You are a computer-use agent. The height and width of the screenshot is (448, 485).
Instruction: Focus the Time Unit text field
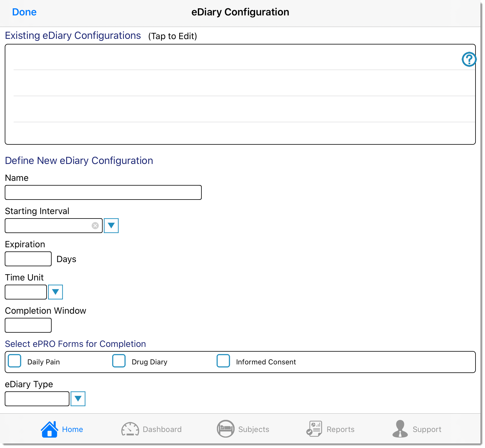26,292
